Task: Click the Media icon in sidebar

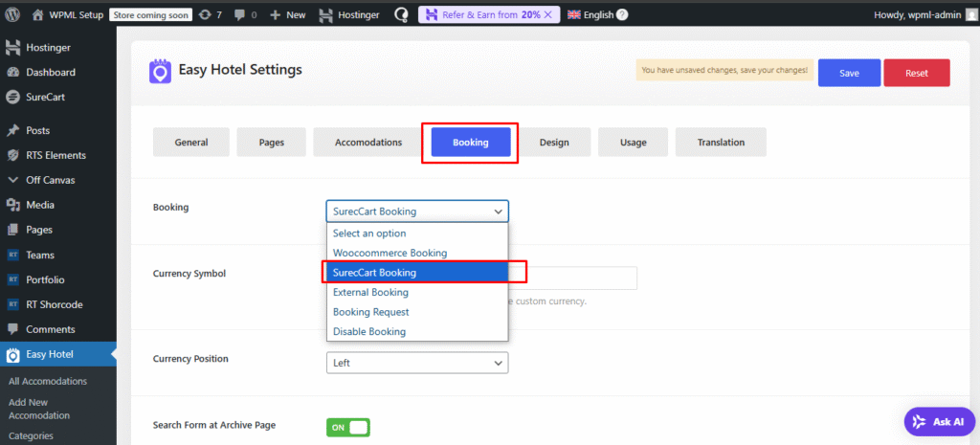Action: coord(12,205)
